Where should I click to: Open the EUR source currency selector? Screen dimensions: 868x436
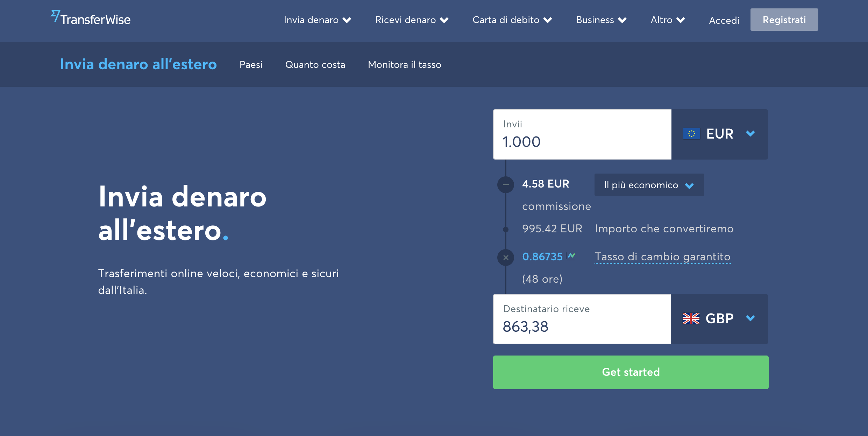(x=720, y=134)
